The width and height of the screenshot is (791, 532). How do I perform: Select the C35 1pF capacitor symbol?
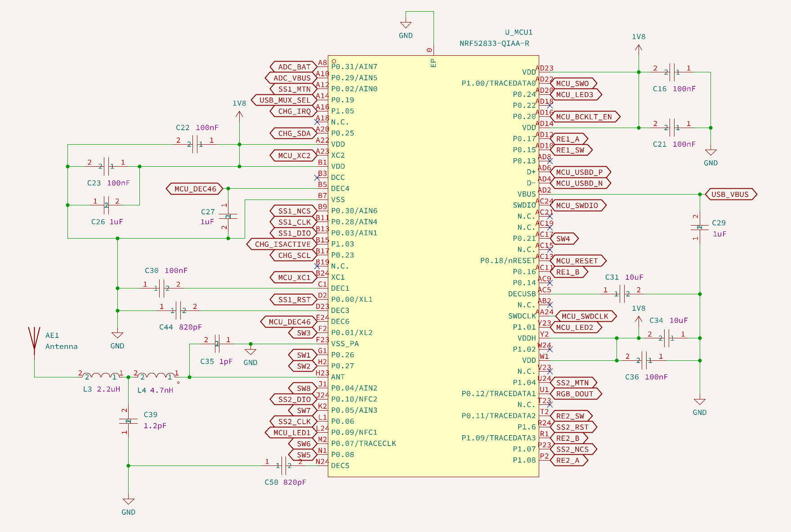click(217, 344)
